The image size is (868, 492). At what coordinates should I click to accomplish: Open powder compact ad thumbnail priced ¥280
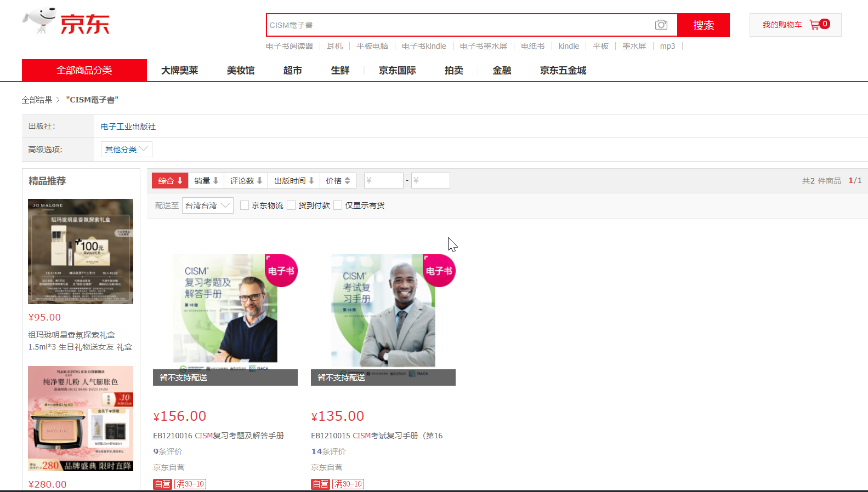81,419
